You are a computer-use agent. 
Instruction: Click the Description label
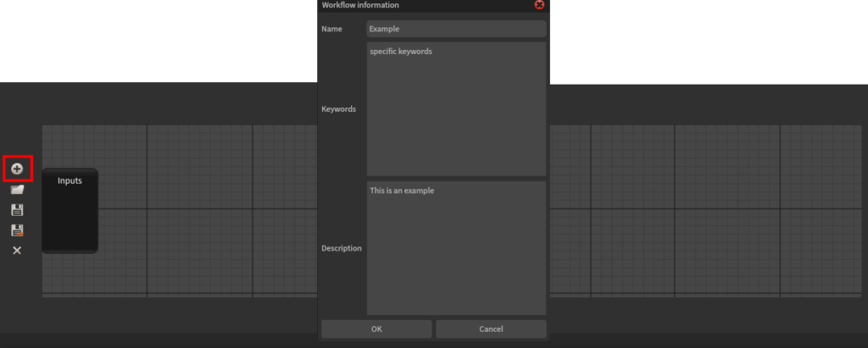[x=342, y=248]
